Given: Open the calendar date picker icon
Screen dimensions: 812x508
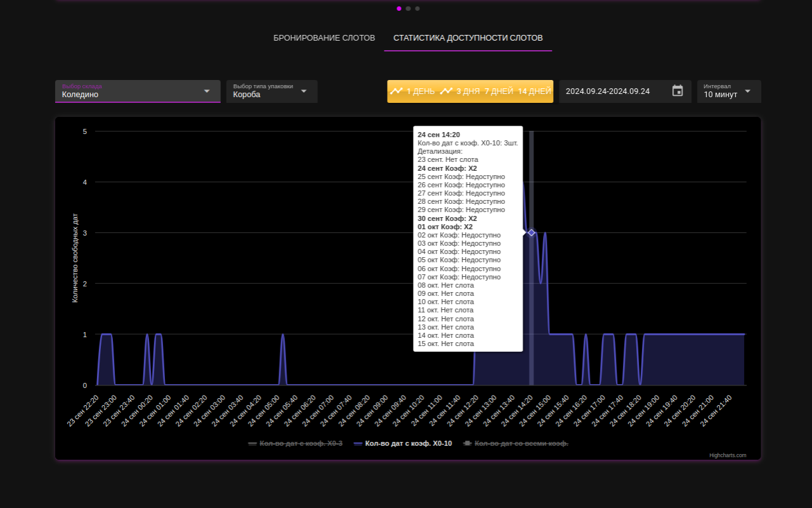Looking at the screenshot, I should (x=677, y=91).
